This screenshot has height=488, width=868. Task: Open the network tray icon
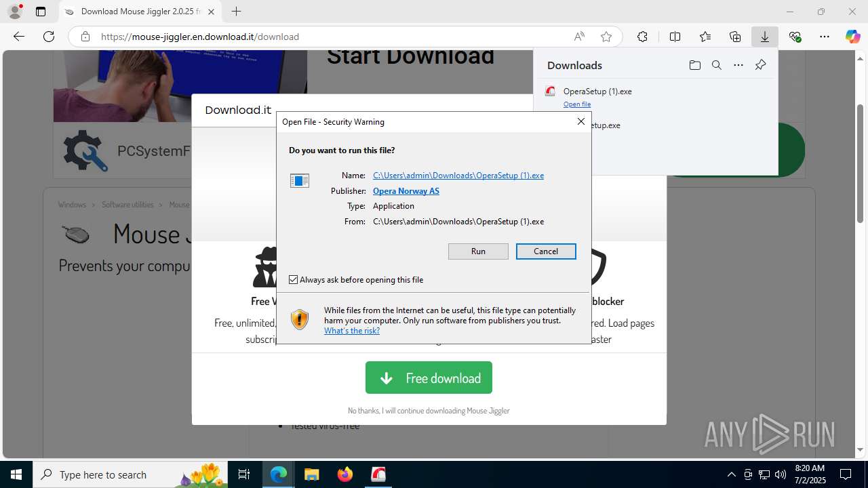pos(764,474)
